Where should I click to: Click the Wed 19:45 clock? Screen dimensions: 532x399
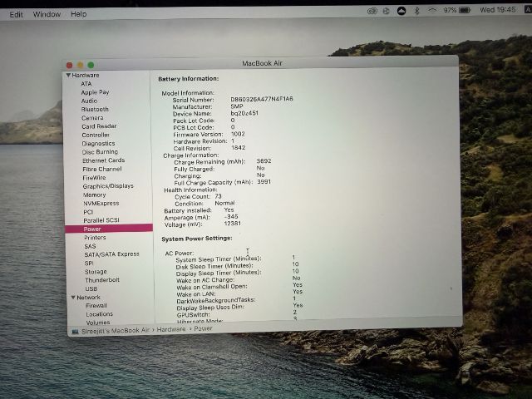pyautogui.click(x=497, y=10)
